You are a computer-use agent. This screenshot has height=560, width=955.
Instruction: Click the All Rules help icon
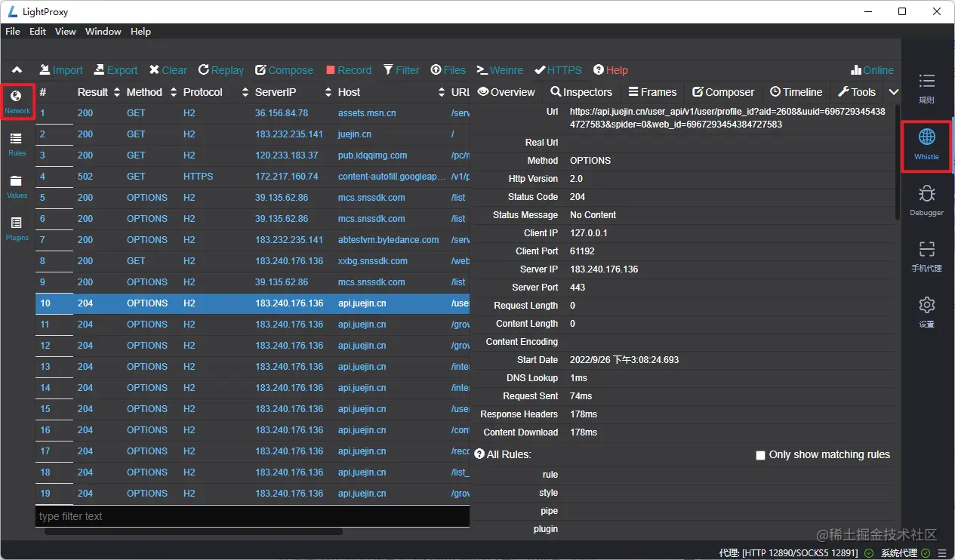pyautogui.click(x=479, y=454)
